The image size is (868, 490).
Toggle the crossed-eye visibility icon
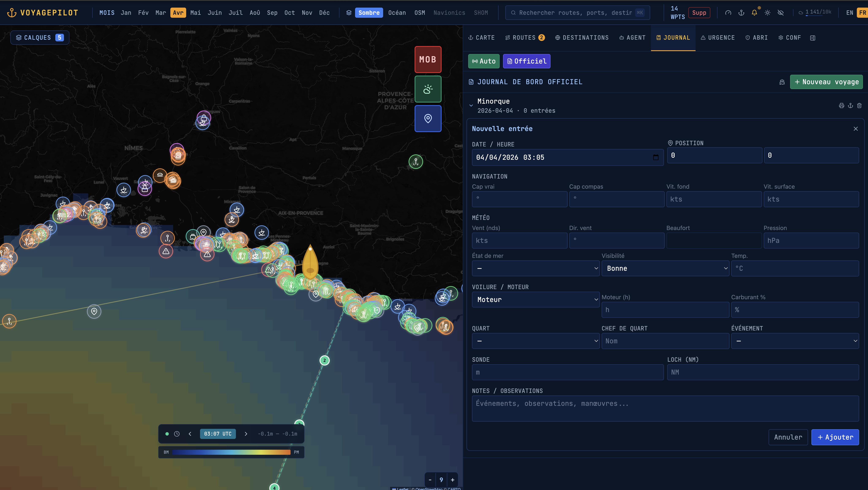[780, 13]
